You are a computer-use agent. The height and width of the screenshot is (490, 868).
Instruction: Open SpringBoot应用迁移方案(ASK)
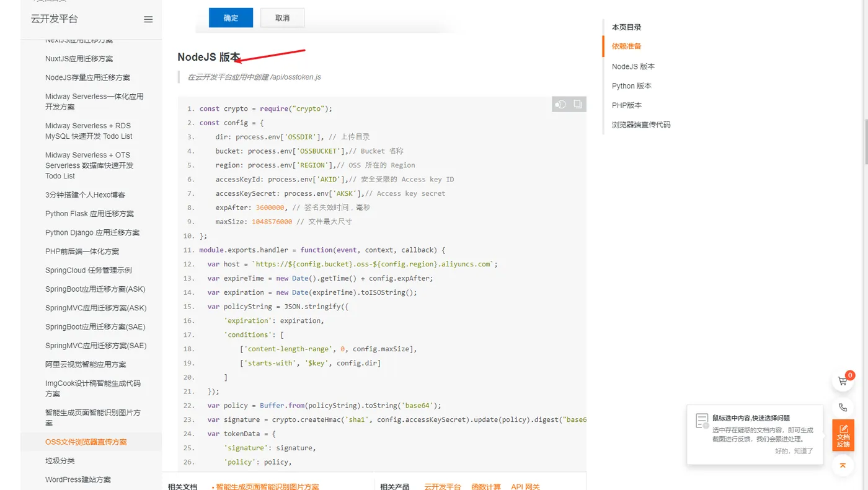95,289
